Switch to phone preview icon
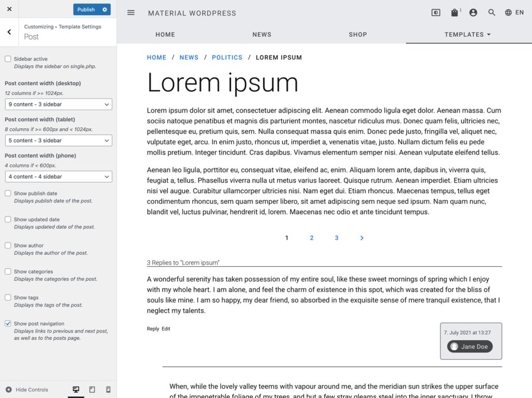 click(x=108, y=390)
